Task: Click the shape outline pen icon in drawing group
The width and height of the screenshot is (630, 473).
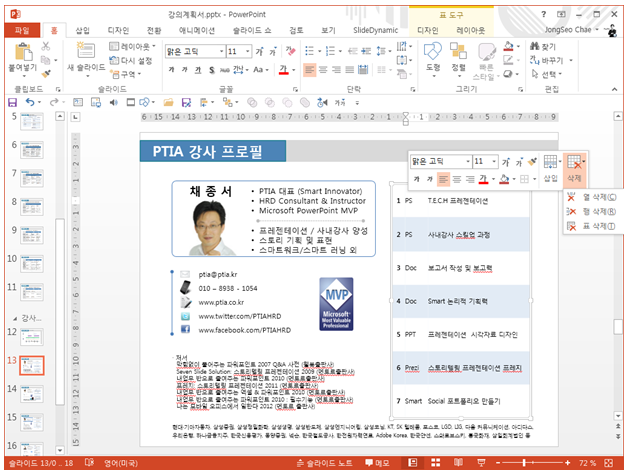Action: pos(508,60)
